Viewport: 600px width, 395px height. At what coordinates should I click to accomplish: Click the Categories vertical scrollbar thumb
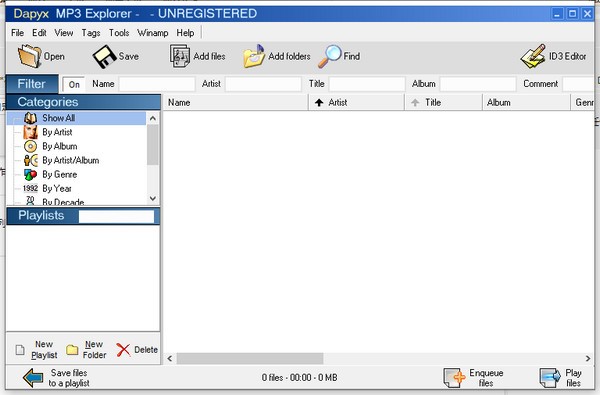153,145
